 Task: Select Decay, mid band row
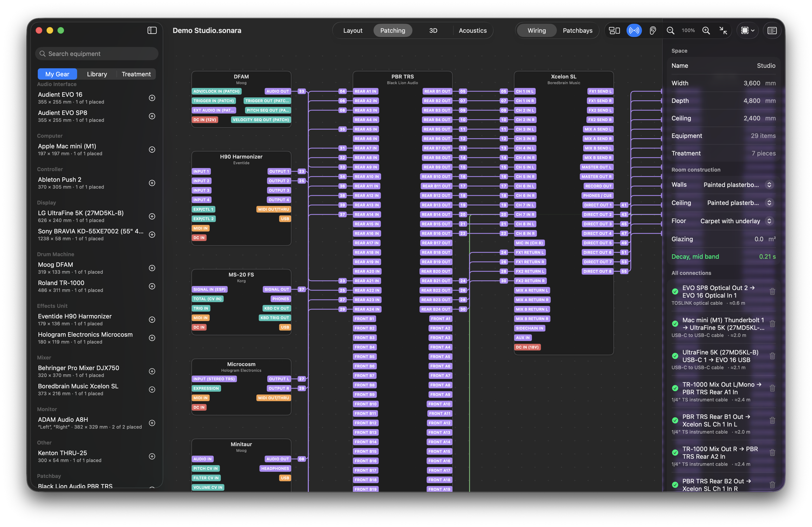click(x=723, y=257)
